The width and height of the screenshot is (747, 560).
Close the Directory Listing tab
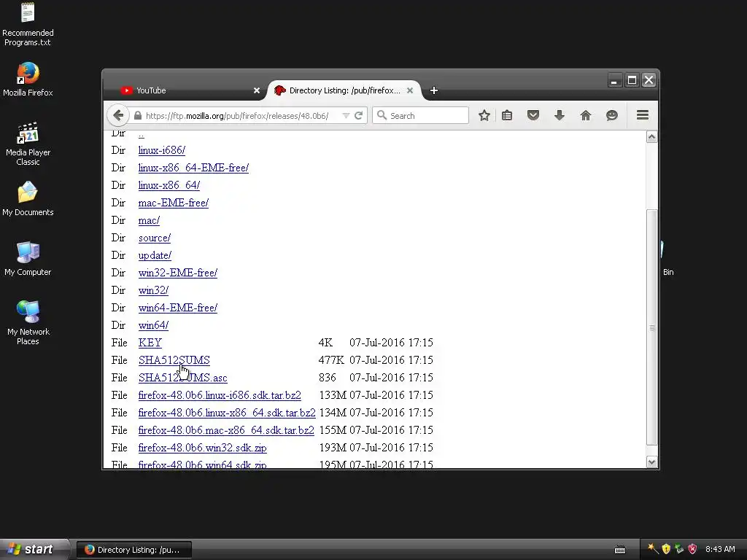pos(410,90)
